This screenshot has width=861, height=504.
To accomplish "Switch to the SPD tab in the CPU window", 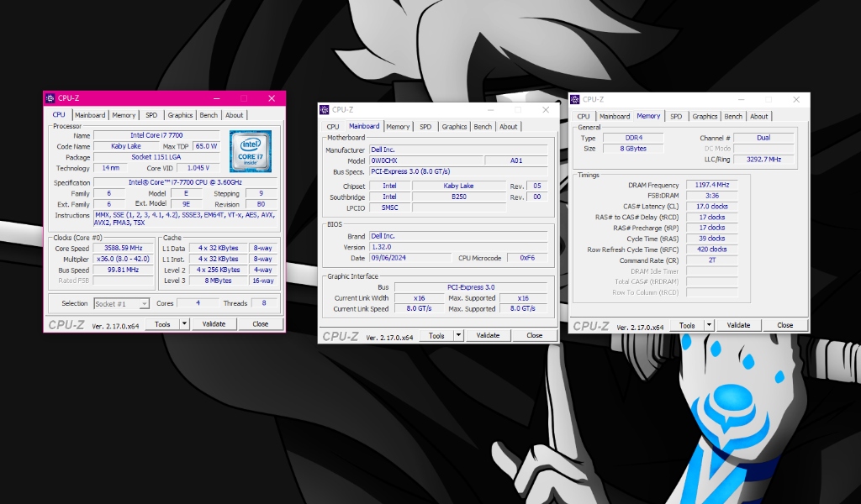I will click(151, 115).
